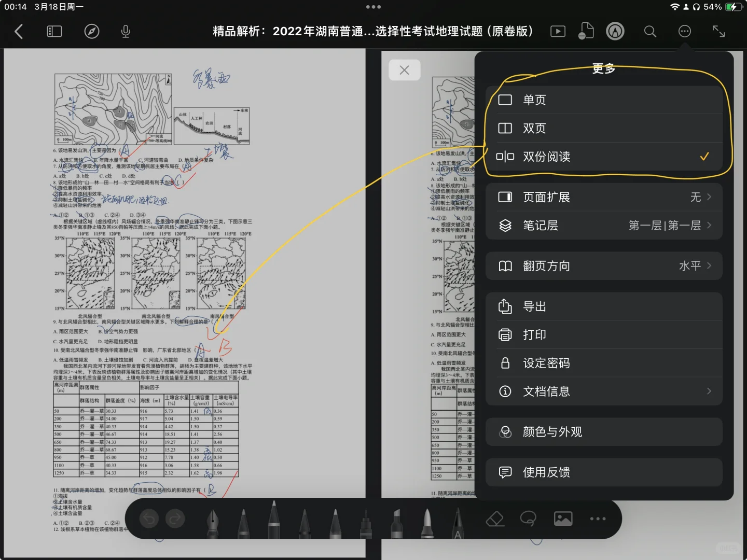Tap the 无 value beside 页面扩展
Screen dimensions: 747x560
pos(696,197)
